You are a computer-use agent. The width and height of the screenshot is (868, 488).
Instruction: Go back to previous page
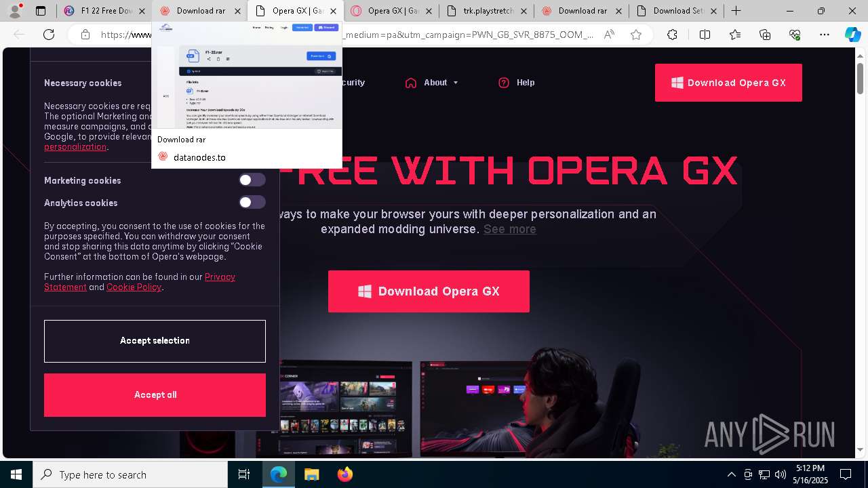[x=20, y=35]
